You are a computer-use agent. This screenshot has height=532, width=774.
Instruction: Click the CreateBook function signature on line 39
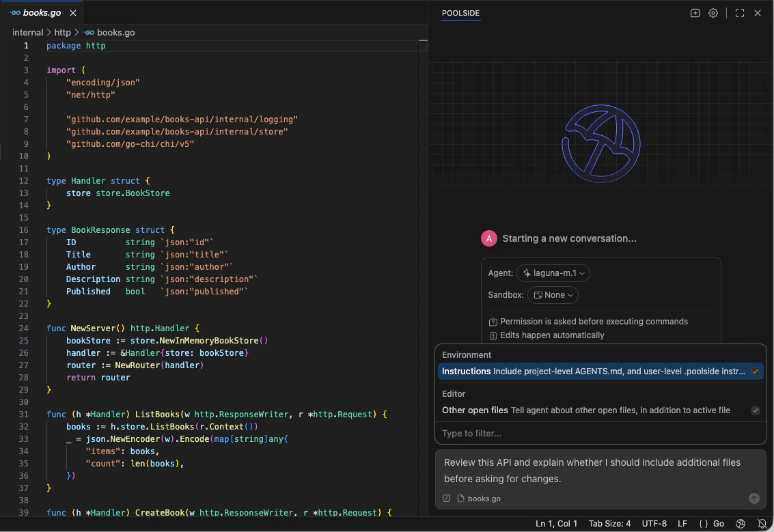(219, 513)
